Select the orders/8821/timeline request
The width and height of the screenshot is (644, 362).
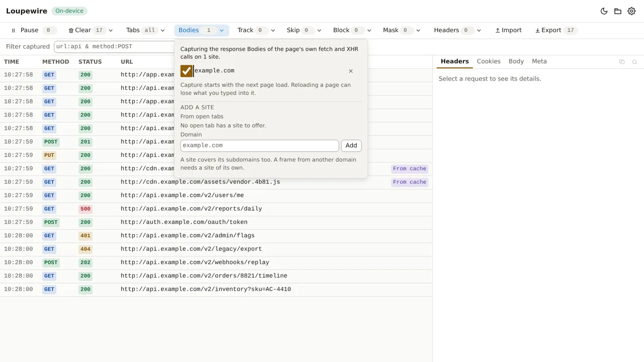(x=216, y=276)
